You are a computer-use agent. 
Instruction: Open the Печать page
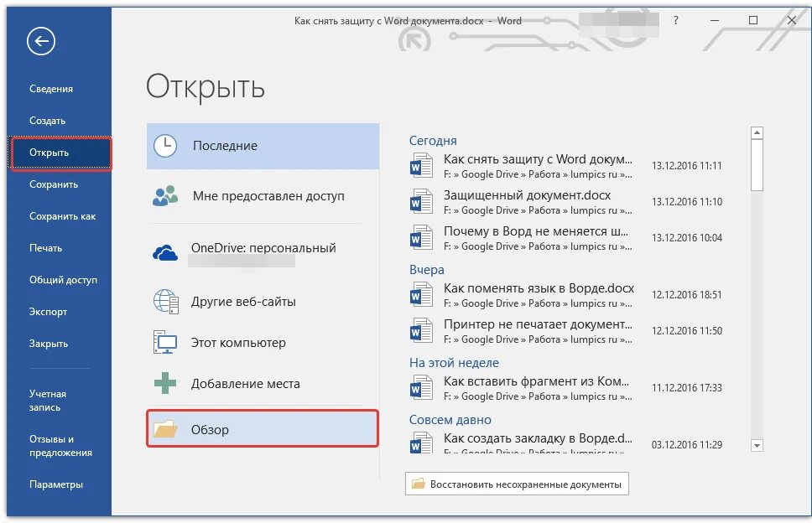45,248
